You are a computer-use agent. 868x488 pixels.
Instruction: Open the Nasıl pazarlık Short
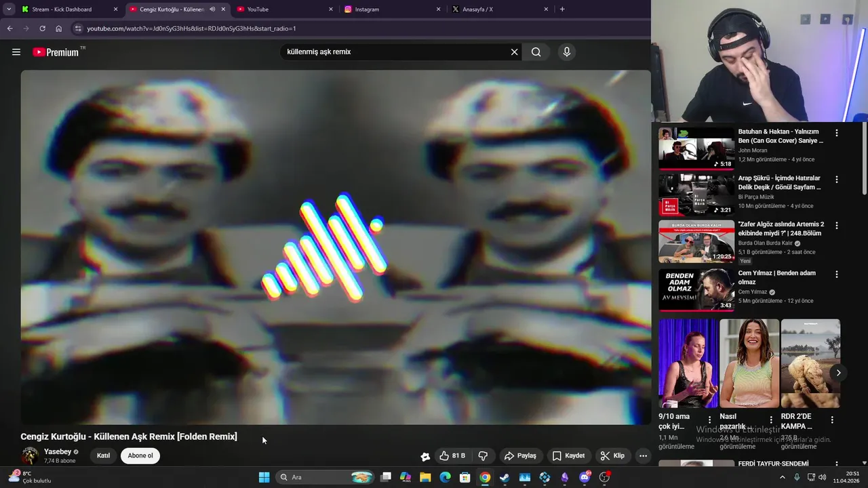[749, 363]
